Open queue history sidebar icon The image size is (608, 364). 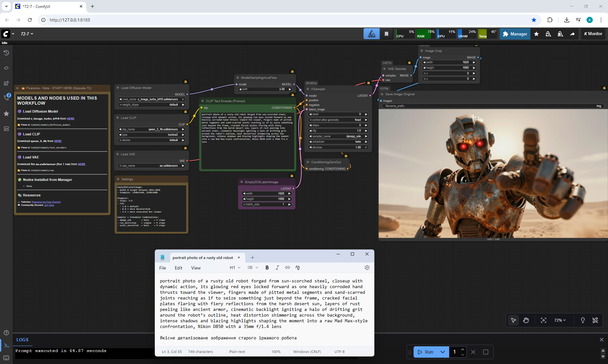(x=6, y=53)
